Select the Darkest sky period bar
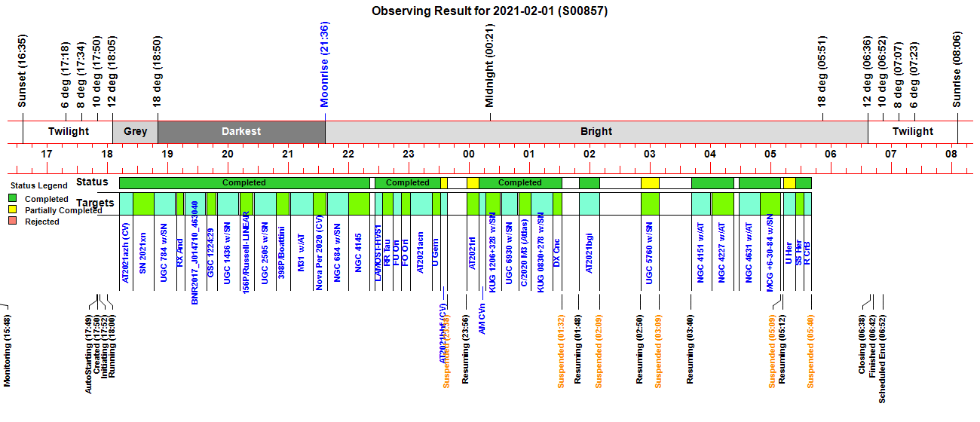This screenshot has height=422, width=980. pos(241,131)
